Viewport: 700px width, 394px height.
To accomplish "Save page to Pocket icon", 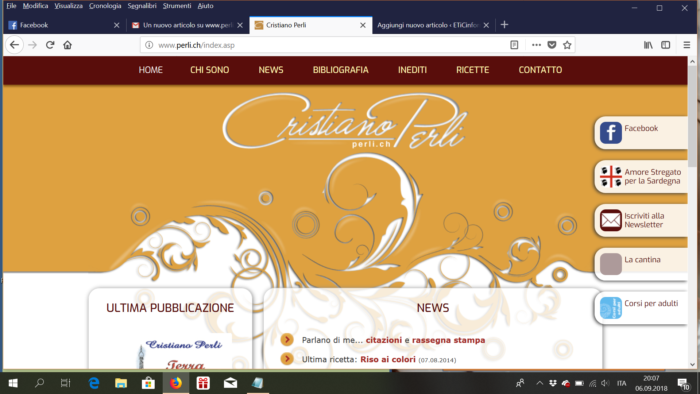I will (552, 45).
